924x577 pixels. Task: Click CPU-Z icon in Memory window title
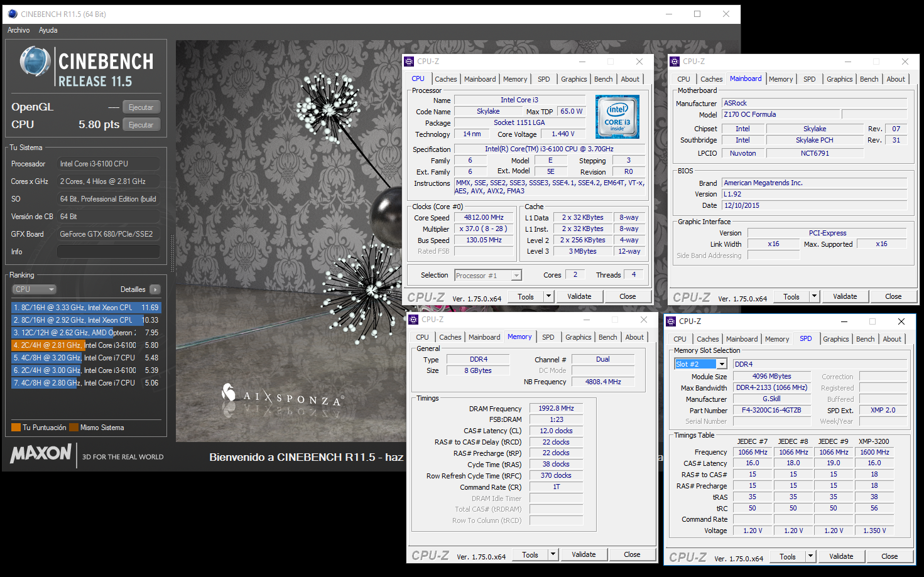(x=413, y=320)
